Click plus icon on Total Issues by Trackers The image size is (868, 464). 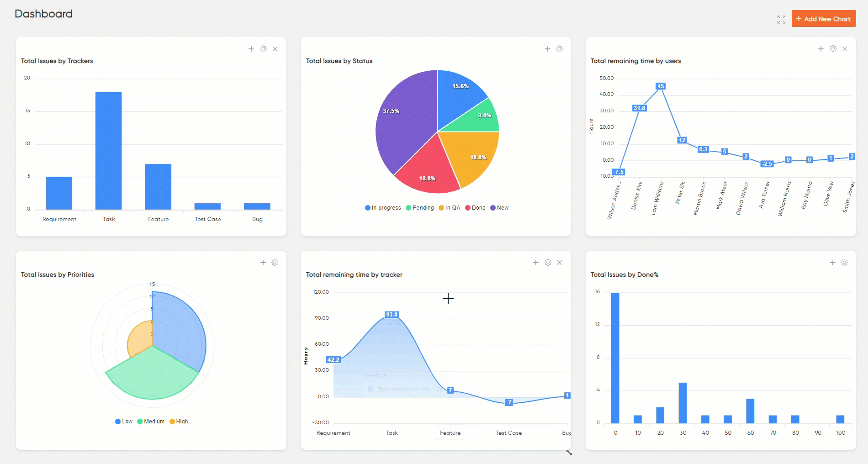[x=251, y=49]
